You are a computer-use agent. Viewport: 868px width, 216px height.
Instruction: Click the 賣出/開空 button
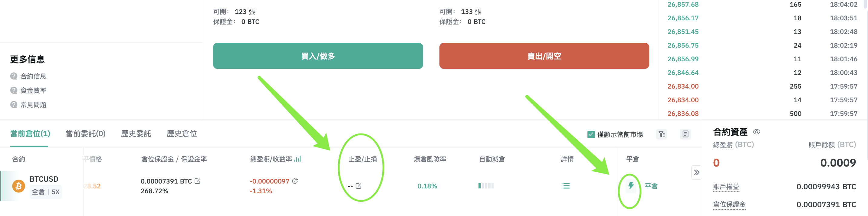coord(544,56)
